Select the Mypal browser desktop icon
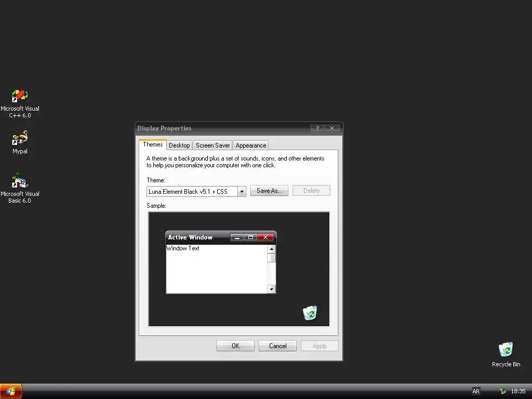The image size is (532, 399). tap(20, 142)
